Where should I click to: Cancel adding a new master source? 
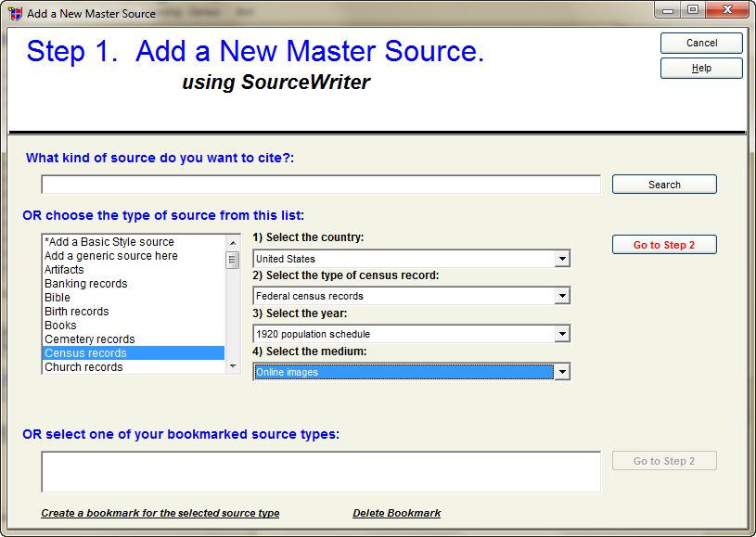(701, 43)
